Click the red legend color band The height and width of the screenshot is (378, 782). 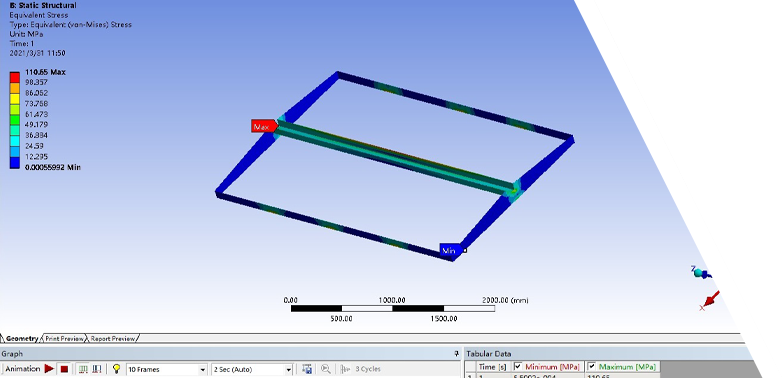(15, 77)
